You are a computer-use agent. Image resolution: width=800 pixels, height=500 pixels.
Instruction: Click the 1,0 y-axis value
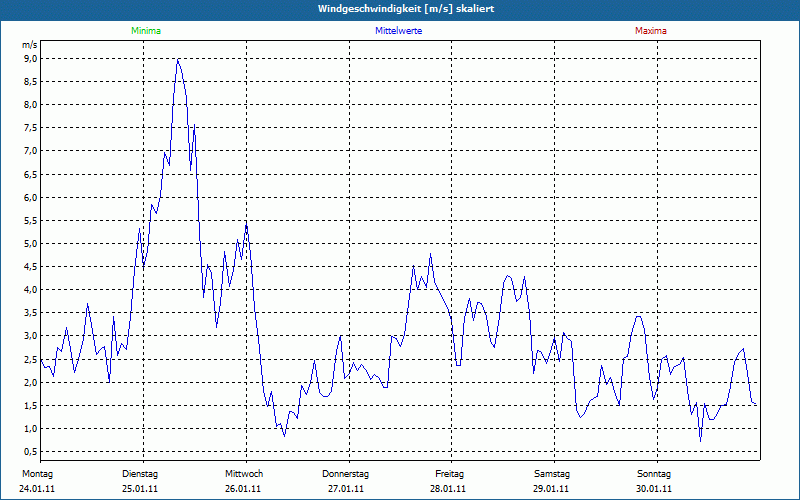click(31, 429)
